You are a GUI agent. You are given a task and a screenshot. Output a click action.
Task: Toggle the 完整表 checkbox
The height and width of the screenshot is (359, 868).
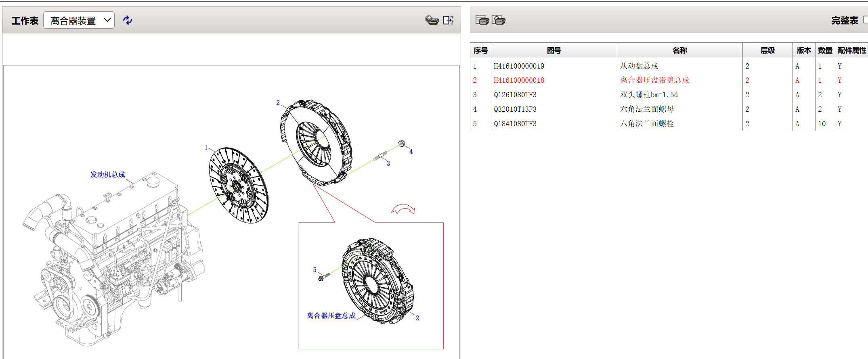point(866,20)
